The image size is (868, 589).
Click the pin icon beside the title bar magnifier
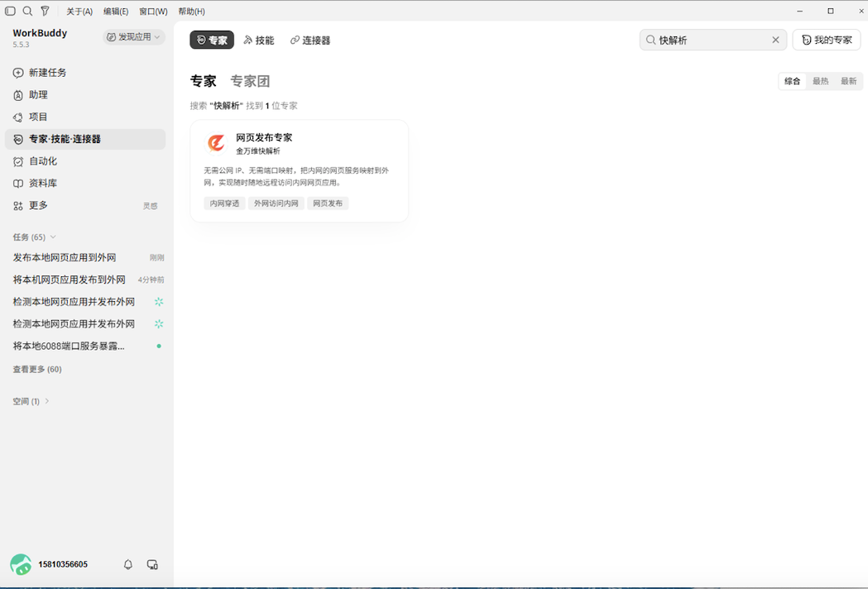[x=46, y=11]
